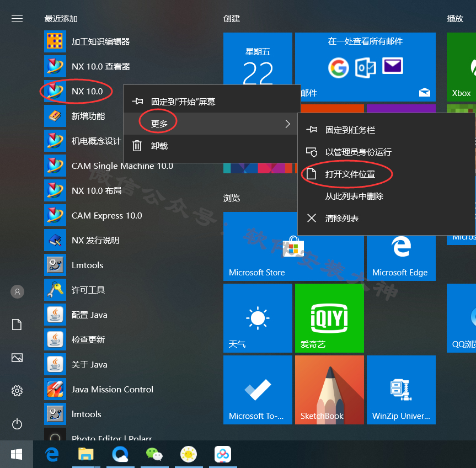Image resolution: width=476 pixels, height=468 pixels.
Task: Click the 许可工具 keys icon
Action: coord(55,290)
